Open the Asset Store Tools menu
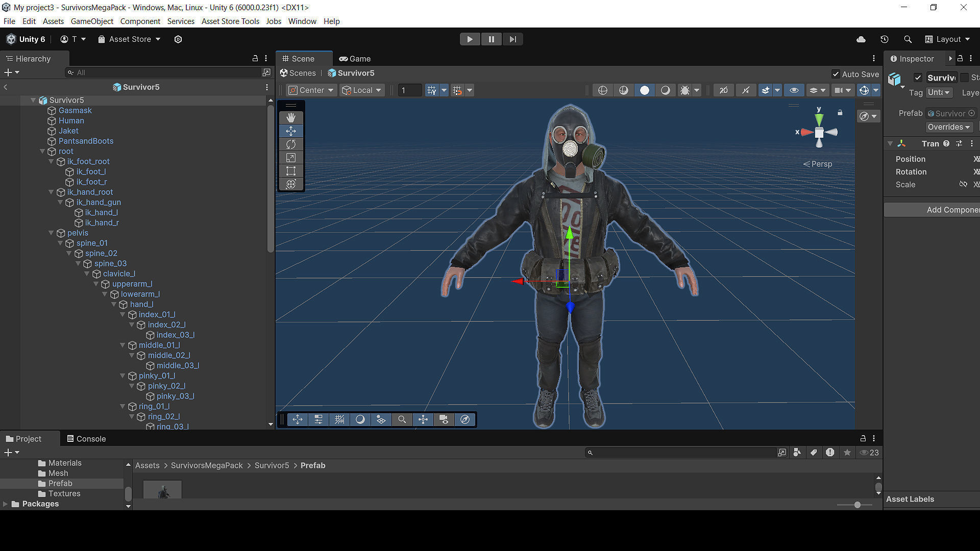This screenshot has height=551, width=980. [x=230, y=21]
